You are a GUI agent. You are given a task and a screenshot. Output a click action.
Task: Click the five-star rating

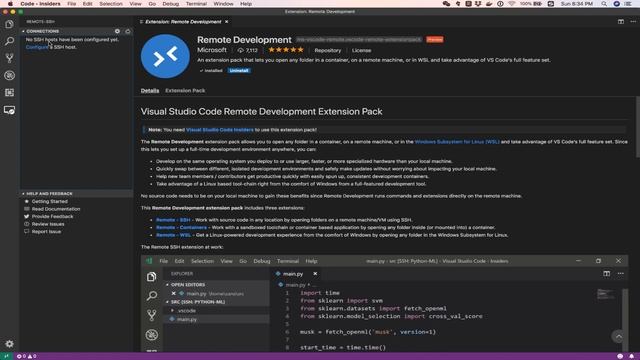[286, 50]
